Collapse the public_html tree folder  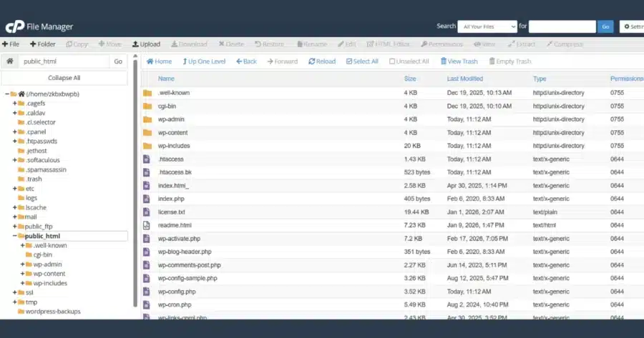[x=15, y=236]
